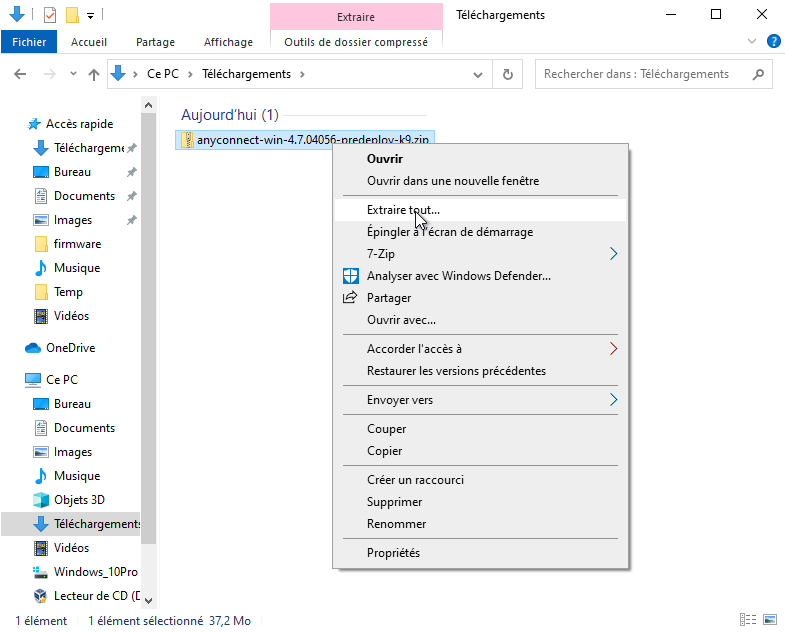Select Propriétés in the context menu
This screenshot has width=785, height=633.
(393, 553)
